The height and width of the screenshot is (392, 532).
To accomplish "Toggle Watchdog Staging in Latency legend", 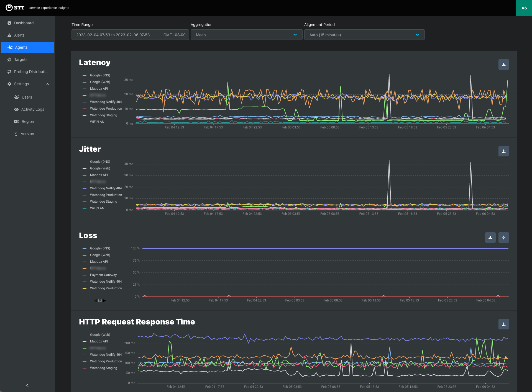I will (100, 115).
